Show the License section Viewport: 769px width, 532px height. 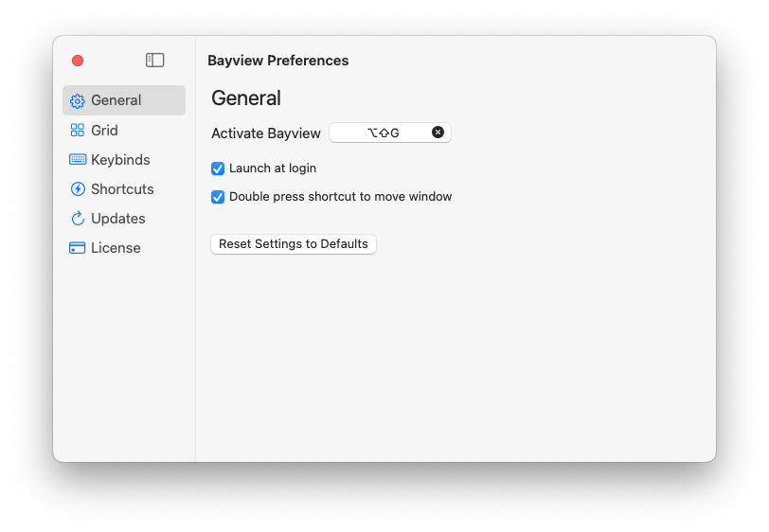click(116, 248)
